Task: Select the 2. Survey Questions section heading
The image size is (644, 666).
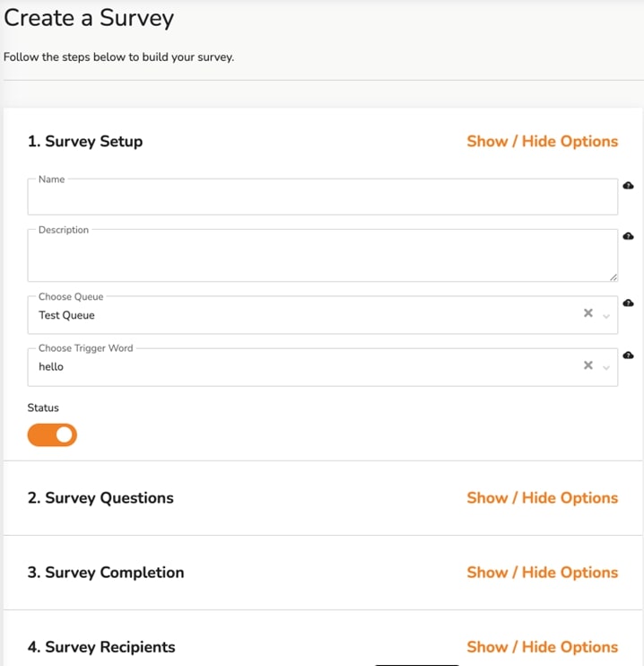Action: click(100, 498)
